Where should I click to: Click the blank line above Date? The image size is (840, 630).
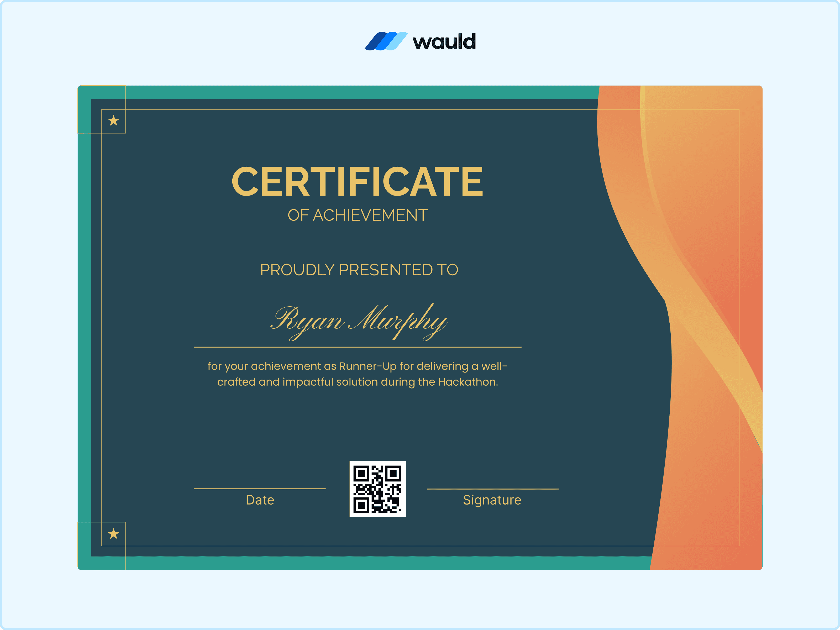[x=260, y=489]
